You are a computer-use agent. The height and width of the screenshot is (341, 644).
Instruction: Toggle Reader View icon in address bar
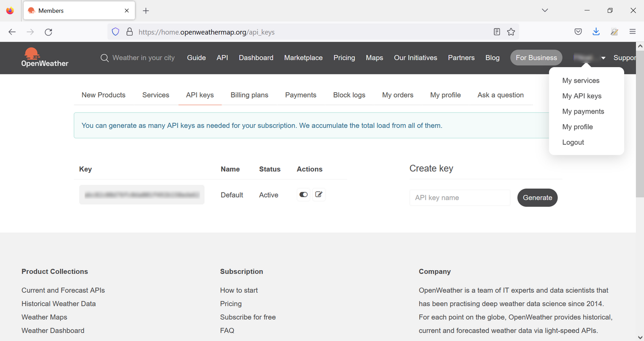(x=497, y=32)
